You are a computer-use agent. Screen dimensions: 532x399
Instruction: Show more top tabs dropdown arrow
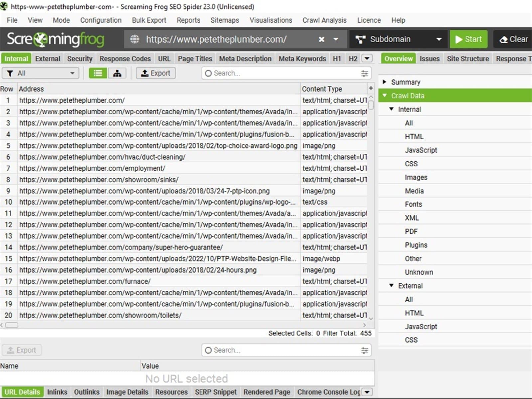(x=367, y=58)
